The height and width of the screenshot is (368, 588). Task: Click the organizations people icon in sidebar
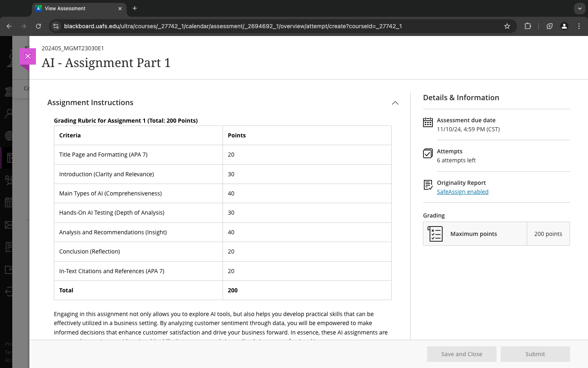point(8,180)
